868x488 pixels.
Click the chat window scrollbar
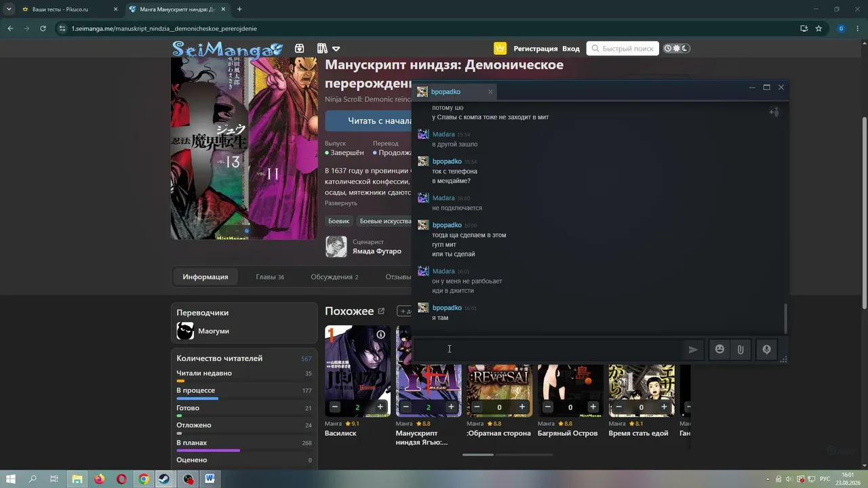[x=786, y=319]
